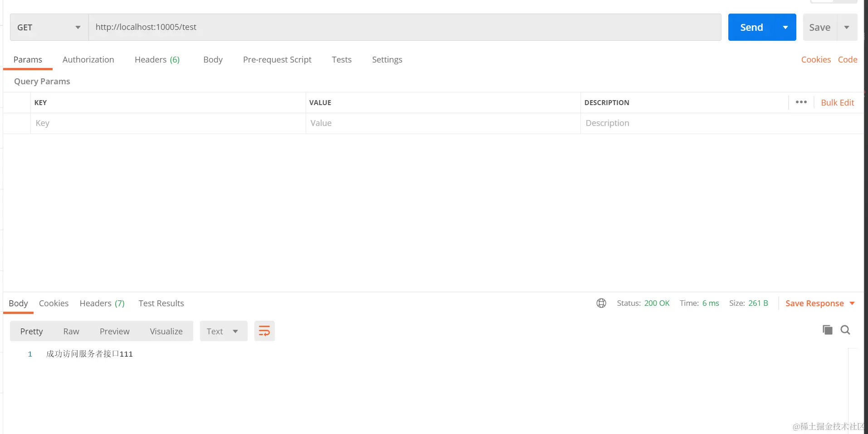The image size is (868, 434).
Task: View response Headers (7) tab
Action: 102,303
